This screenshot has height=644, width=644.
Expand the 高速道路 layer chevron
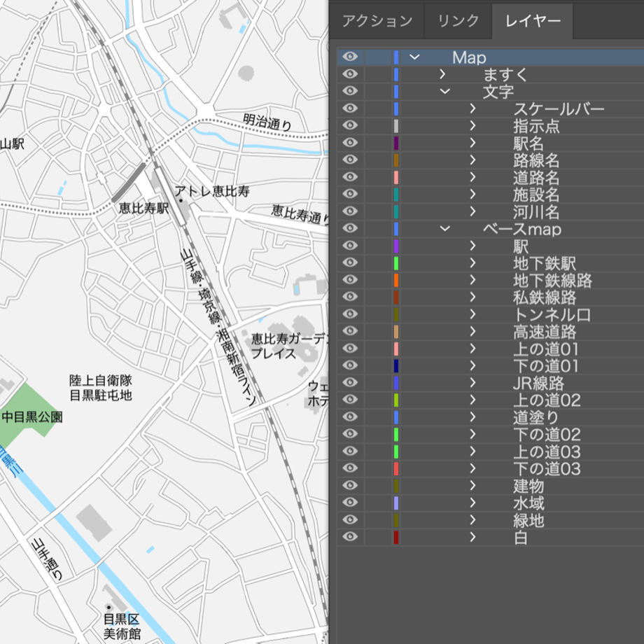click(472, 331)
